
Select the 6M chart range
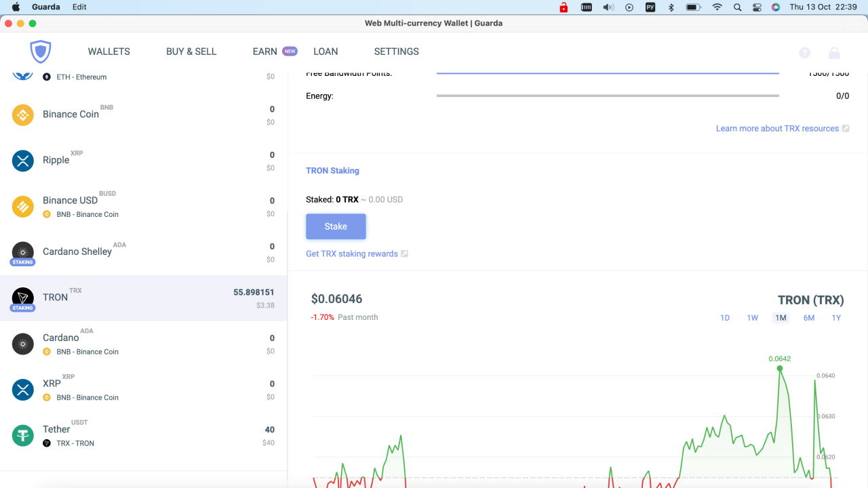click(x=808, y=317)
